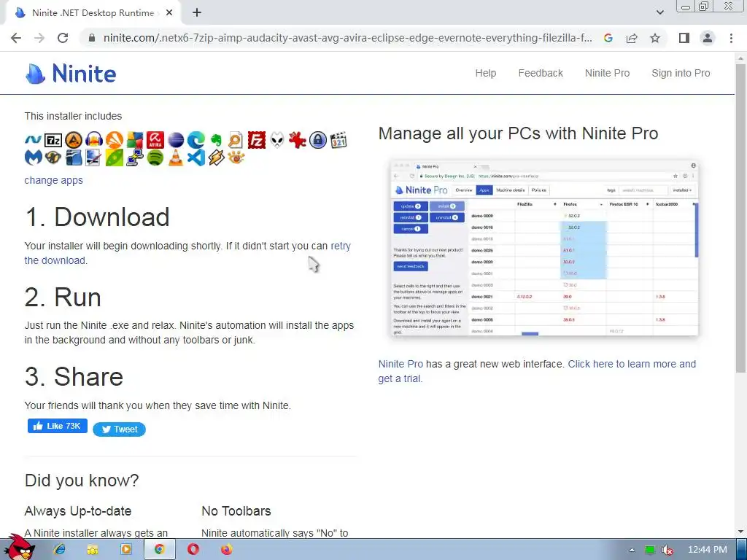The image size is (747, 560).
Task: Open Firefox from the taskbar
Action: (x=227, y=550)
